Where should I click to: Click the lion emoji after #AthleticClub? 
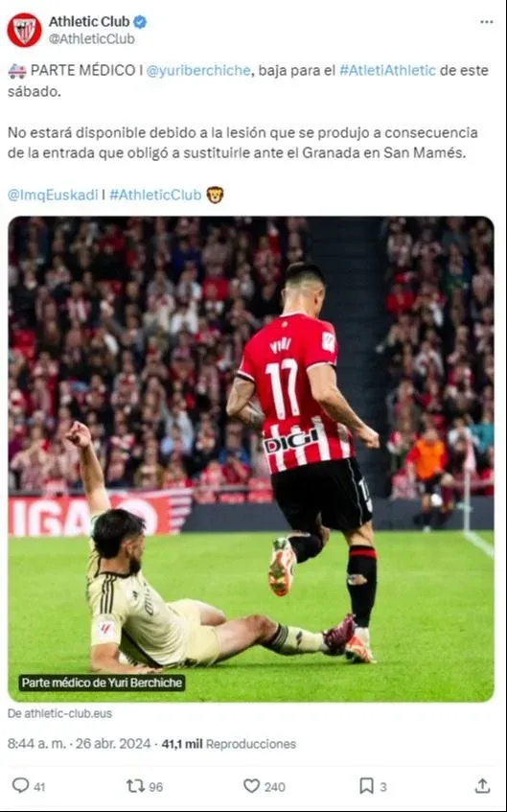pos(215,195)
